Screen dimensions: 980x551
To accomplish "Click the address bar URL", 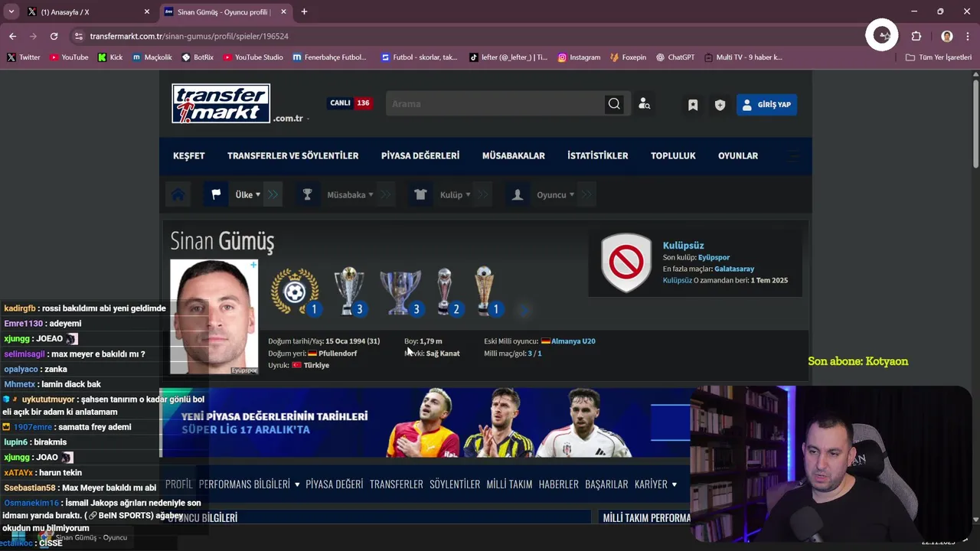I will (189, 36).
